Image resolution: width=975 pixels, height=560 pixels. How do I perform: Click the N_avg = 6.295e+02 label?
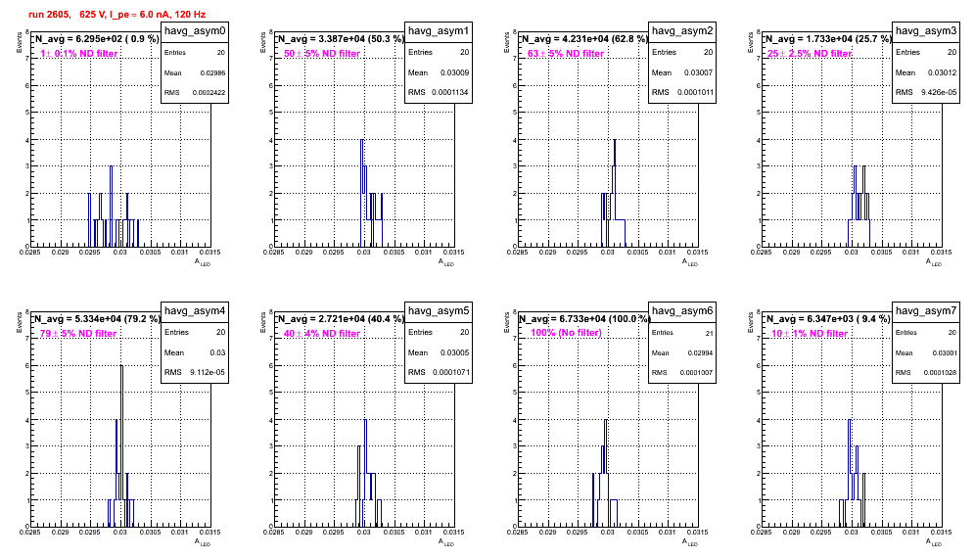pyautogui.click(x=97, y=39)
